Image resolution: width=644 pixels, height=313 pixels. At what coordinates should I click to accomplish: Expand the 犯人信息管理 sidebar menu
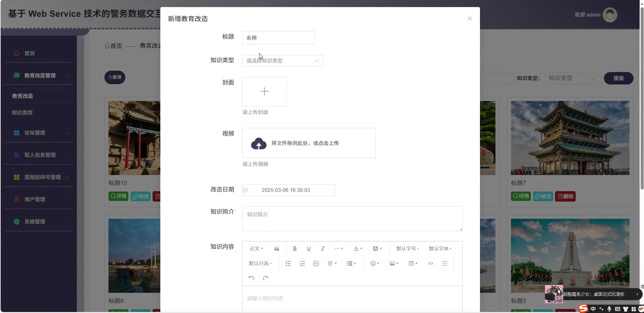[x=38, y=155]
